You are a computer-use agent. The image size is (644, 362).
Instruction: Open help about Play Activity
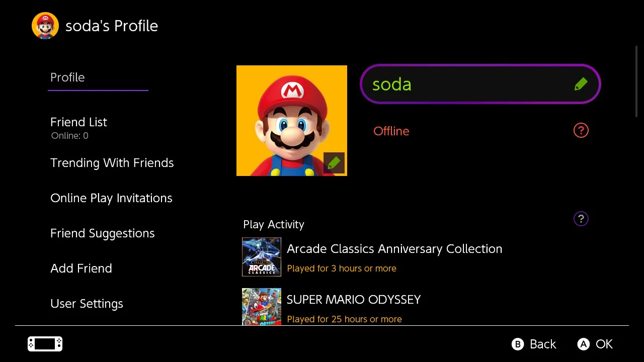coord(581,218)
